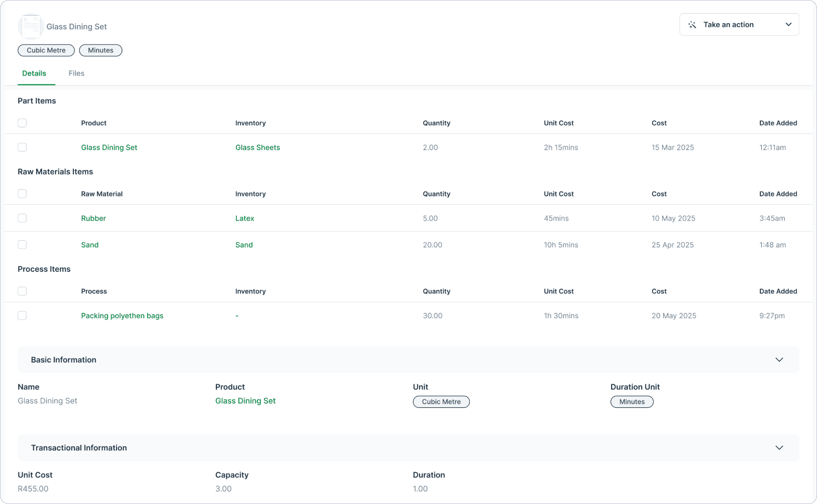Click the Minutes pill under Duration Unit

[x=632, y=402]
